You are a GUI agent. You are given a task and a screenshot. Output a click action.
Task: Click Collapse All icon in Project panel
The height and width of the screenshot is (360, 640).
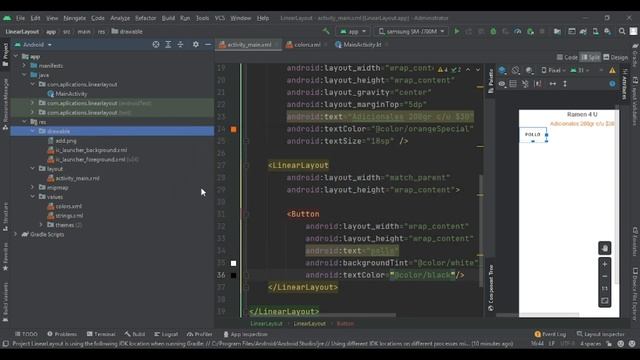(180, 44)
